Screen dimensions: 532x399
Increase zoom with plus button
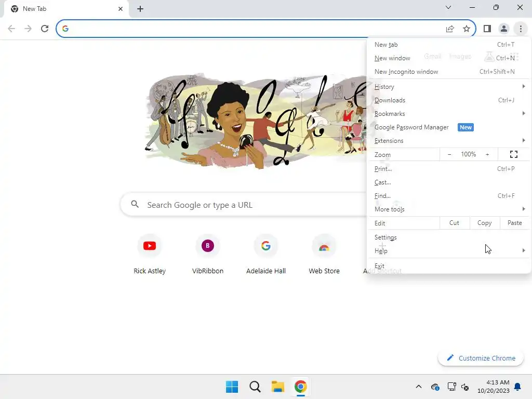pos(487,154)
